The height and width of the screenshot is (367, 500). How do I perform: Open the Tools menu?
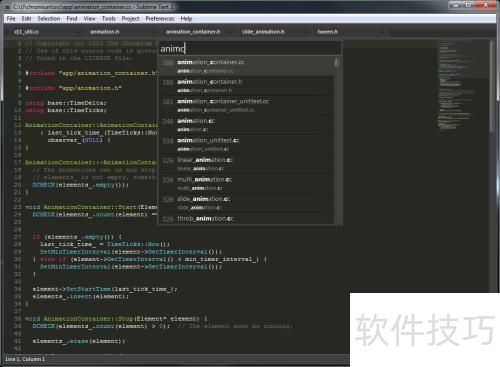(x=108, y=19)
